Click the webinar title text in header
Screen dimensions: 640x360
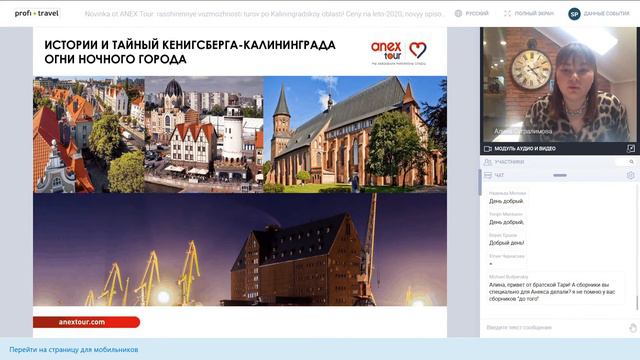click(x=264, y=14)
